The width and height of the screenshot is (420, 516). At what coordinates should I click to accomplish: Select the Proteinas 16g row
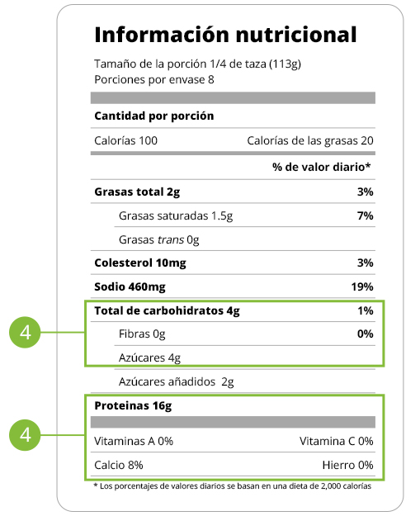(233, 405)
